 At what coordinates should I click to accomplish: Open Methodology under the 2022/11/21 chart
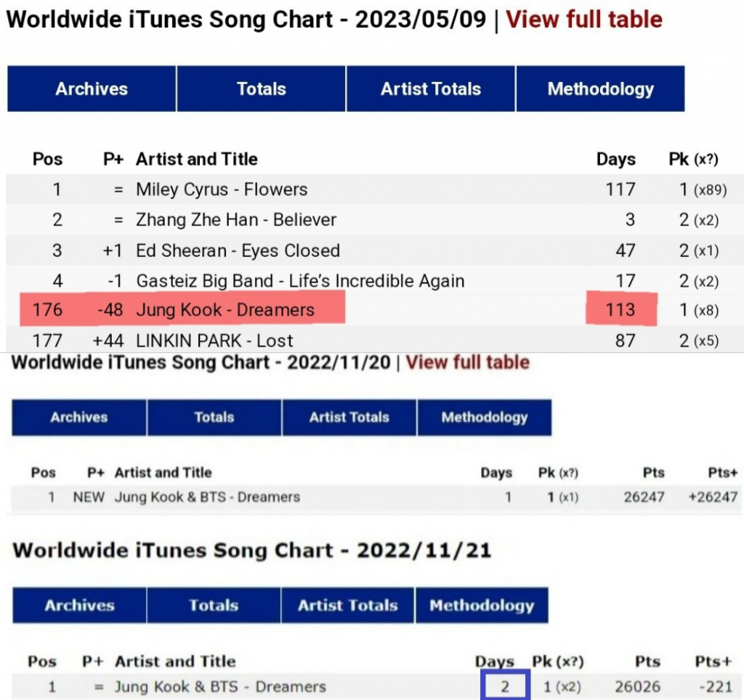coord(481,606)
